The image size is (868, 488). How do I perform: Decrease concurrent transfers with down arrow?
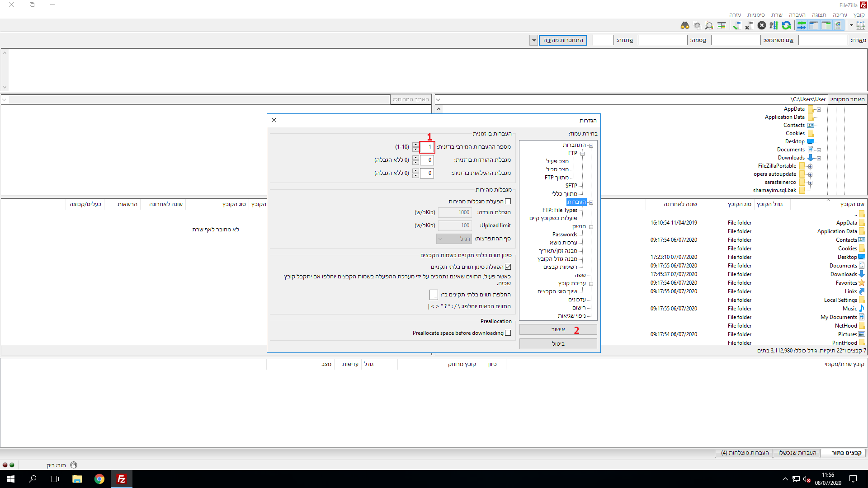coord(415,149)
